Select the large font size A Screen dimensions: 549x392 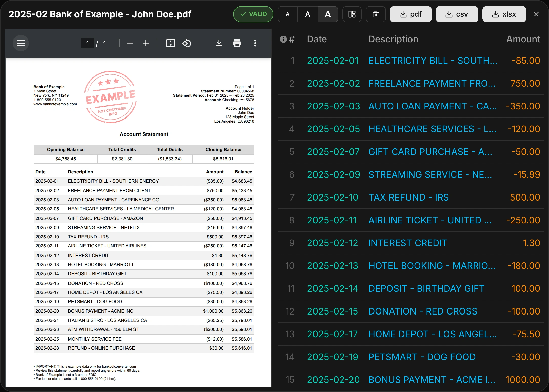(328, 14)
